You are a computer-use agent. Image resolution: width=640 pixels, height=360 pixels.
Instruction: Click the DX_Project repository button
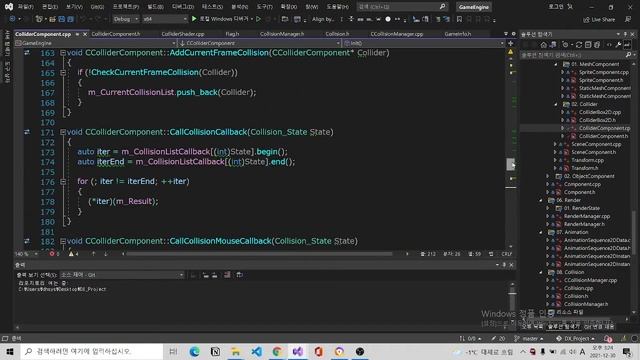tap(575, 338)
